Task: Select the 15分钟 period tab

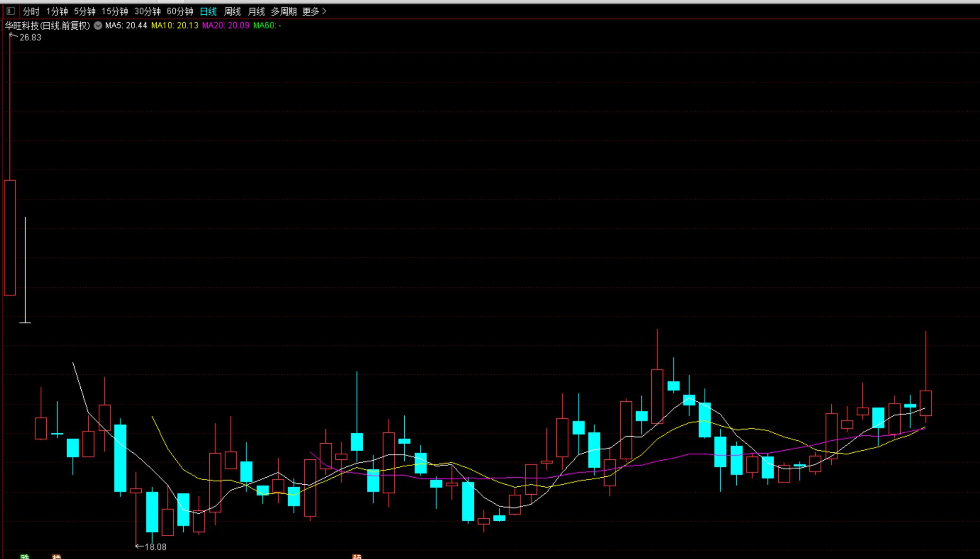Action: [x=115, y=11]
